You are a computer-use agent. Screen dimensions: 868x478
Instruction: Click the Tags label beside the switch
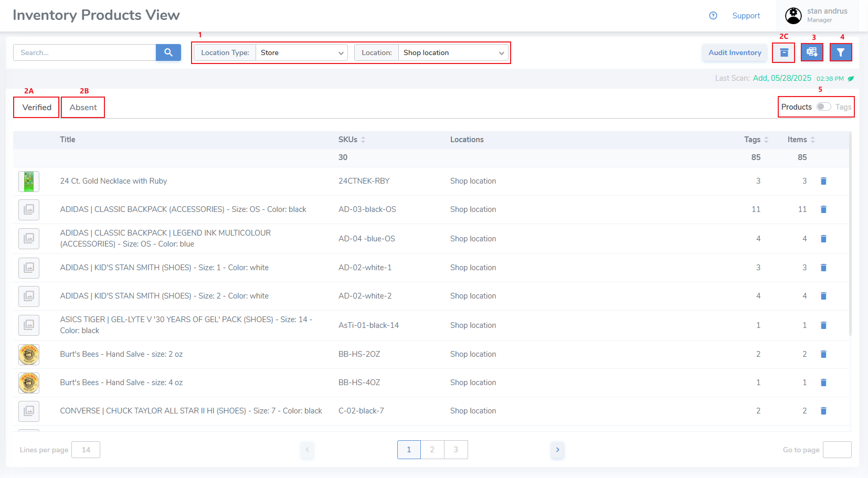point(843,107)
